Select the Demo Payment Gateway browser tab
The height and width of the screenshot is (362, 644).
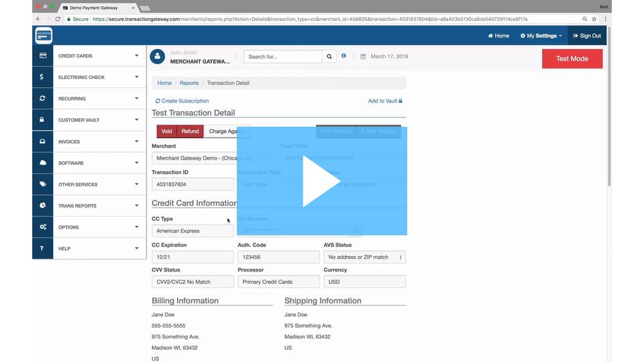coord(98,7)
